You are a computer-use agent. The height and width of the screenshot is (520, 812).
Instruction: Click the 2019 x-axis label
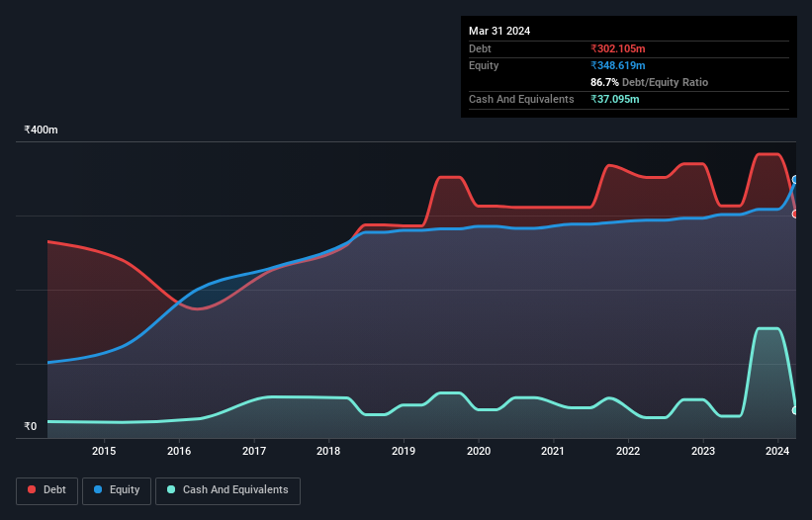pos(404,451)
